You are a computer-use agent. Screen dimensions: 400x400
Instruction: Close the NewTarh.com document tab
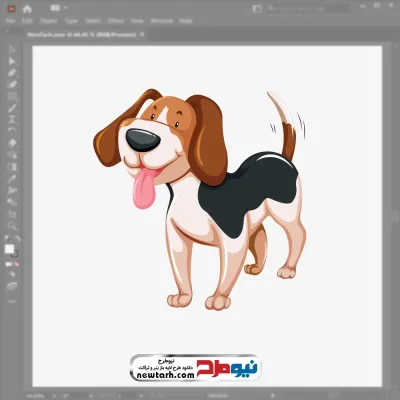coord(142,34)
